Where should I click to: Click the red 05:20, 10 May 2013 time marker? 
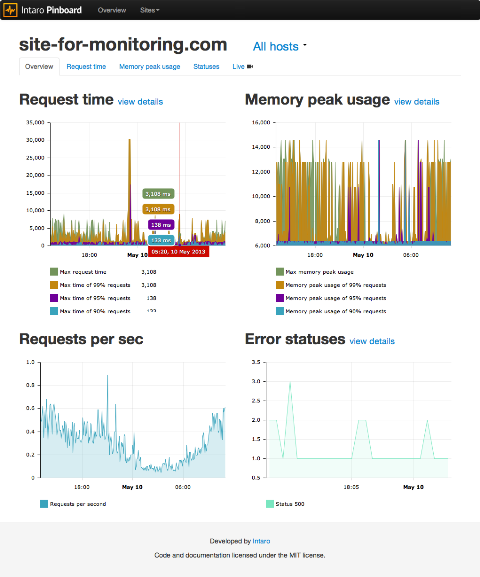(x=179, y=252)
